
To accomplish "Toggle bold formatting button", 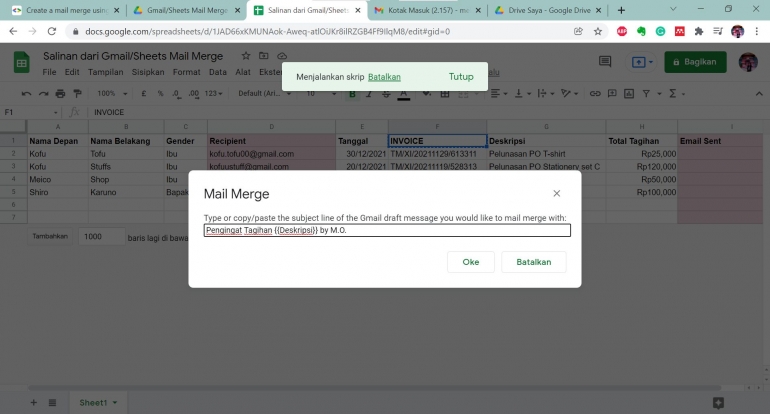I will pyautogui.click(x=352, y=93).
